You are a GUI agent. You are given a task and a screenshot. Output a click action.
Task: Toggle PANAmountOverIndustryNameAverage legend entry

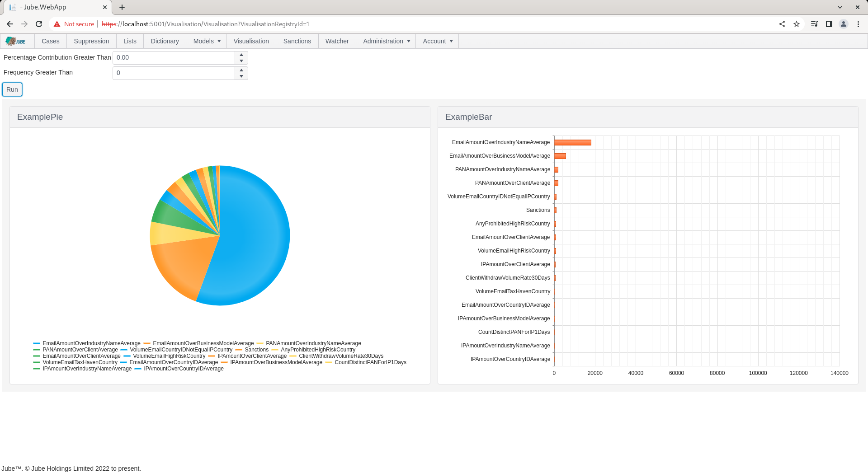coord(309,343)
